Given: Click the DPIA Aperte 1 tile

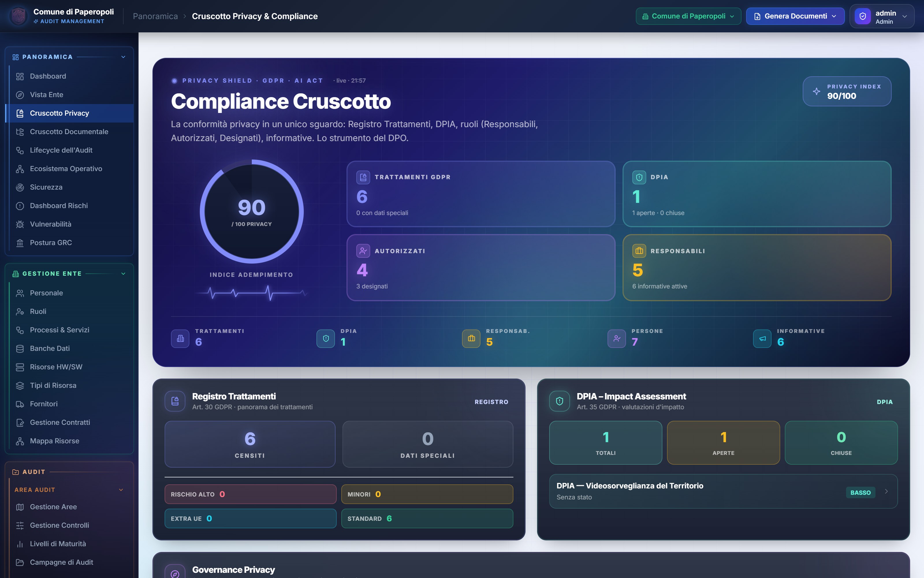Looking at the screenshot, I should pos(723,443).
